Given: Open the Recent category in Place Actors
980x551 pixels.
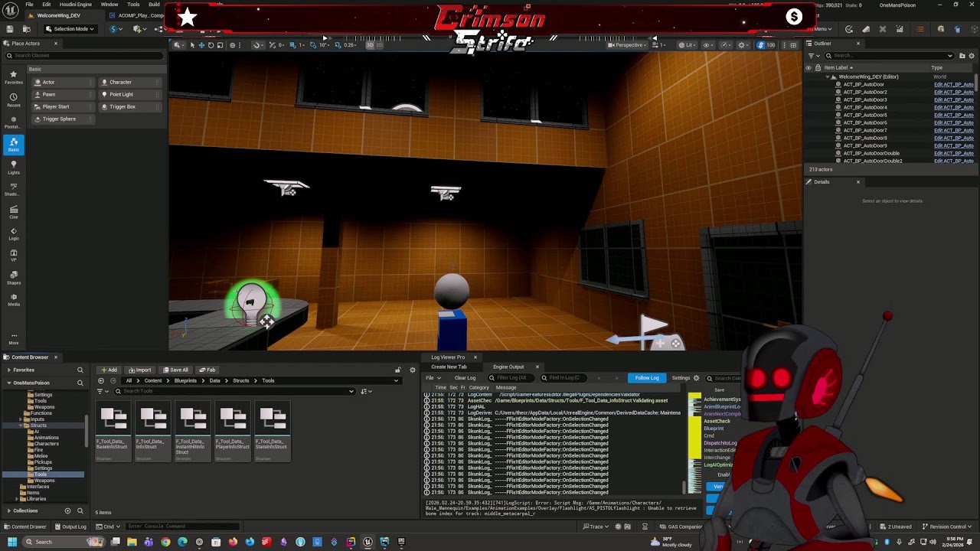Looking at the screenshot, I should coord(13,99).
